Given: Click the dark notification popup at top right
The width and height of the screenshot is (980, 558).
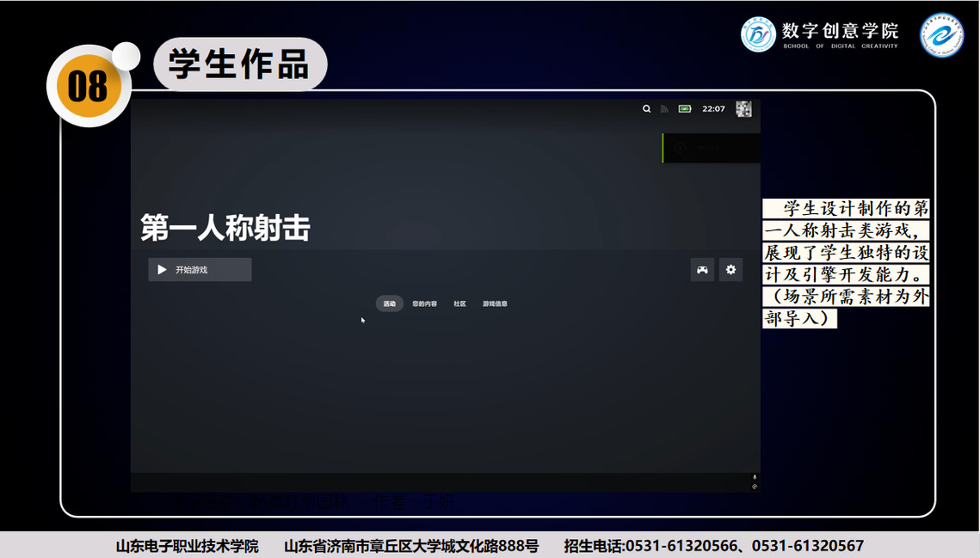Looking at the screenshot, I should [711, 148].
